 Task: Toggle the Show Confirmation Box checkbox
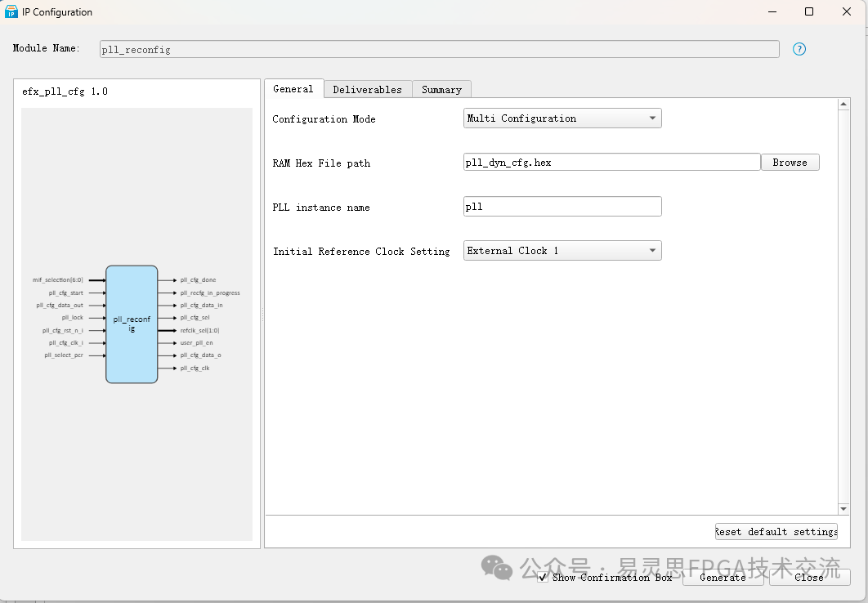tap(543, 577)
